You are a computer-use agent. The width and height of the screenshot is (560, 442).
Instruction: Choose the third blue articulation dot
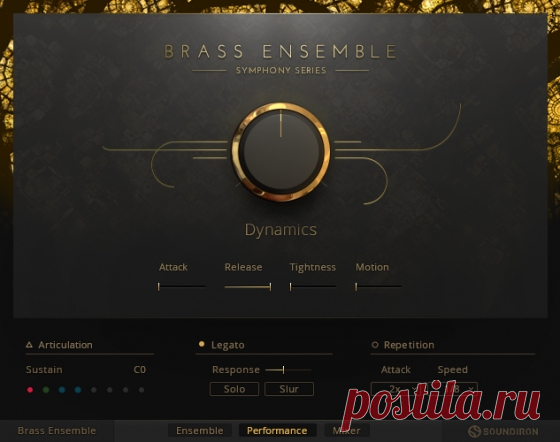[x=62, y=390]
